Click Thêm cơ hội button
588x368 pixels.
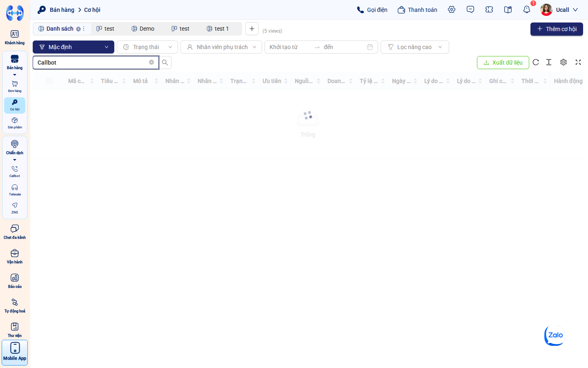(x=557, y=29)
